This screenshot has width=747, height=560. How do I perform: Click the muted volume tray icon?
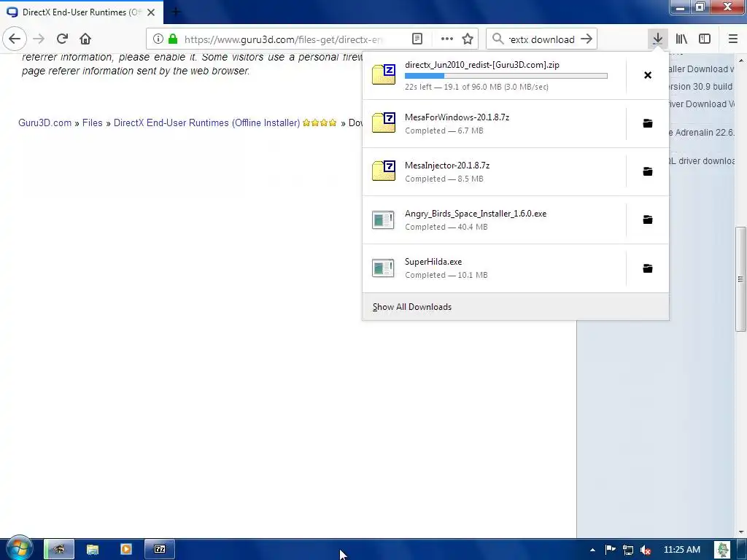[646, 550]
